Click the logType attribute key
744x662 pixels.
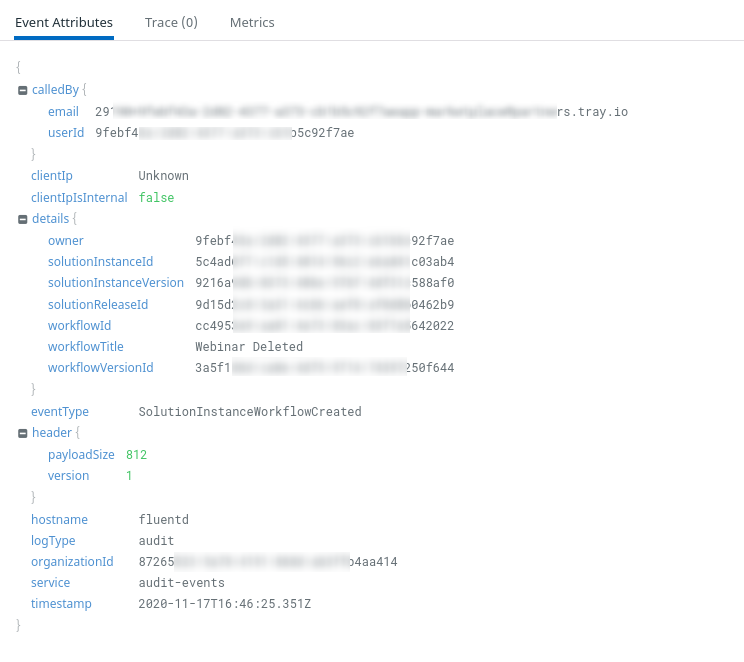[53, 541]
